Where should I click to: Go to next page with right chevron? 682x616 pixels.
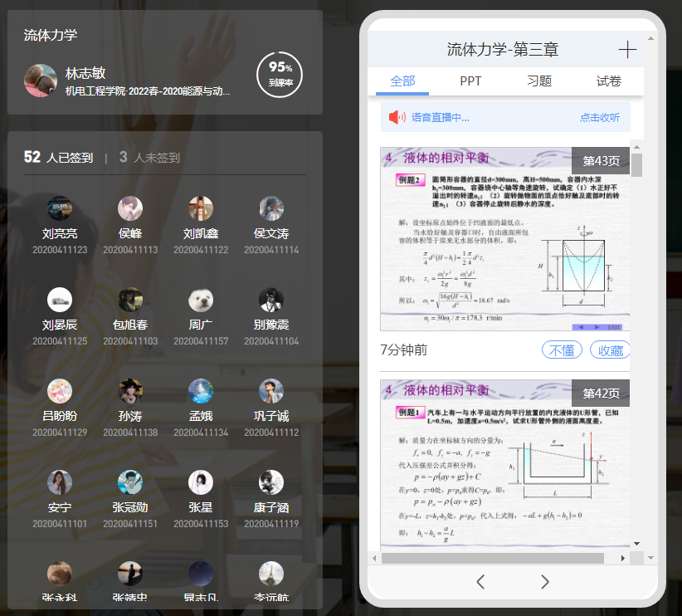[545, 581]
